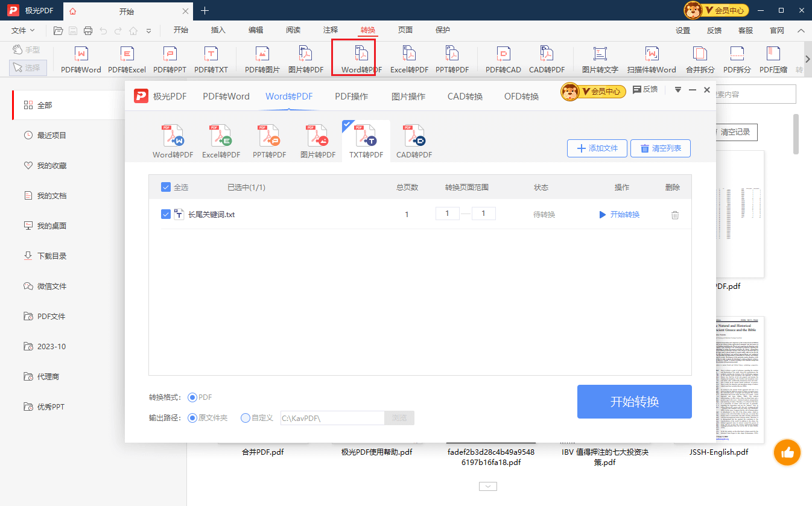Expand the chevron below the file grid

pos(487,486)
